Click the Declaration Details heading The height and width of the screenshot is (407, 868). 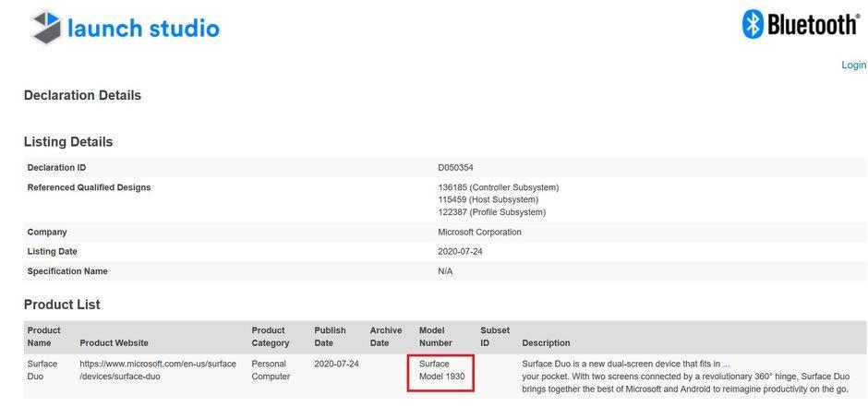pos(82,95)
